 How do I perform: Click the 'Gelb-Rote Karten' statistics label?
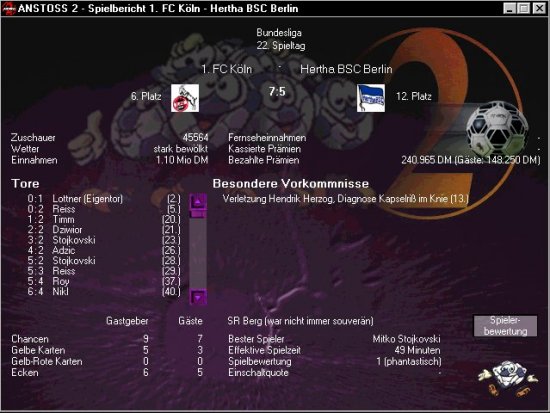47,361
